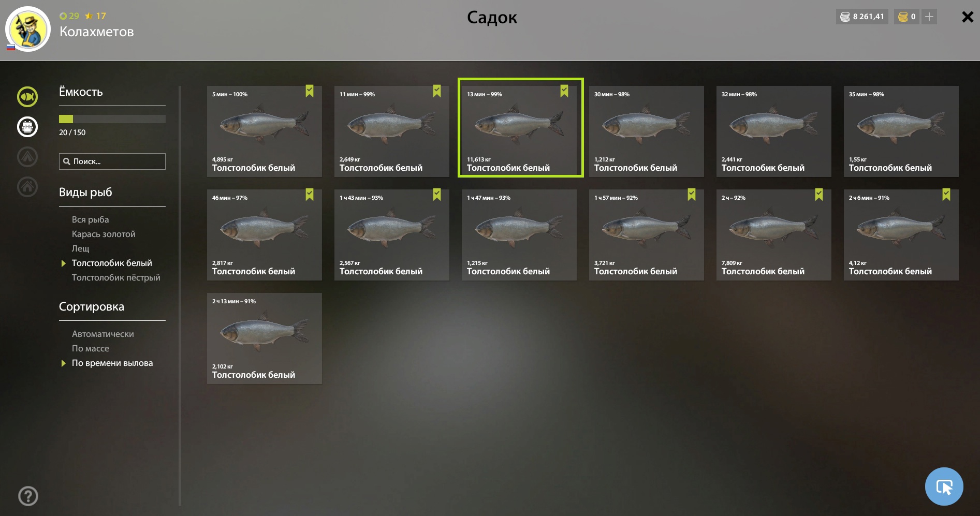Select the backpack inventory sidebar icon

[x=27, y=127]
